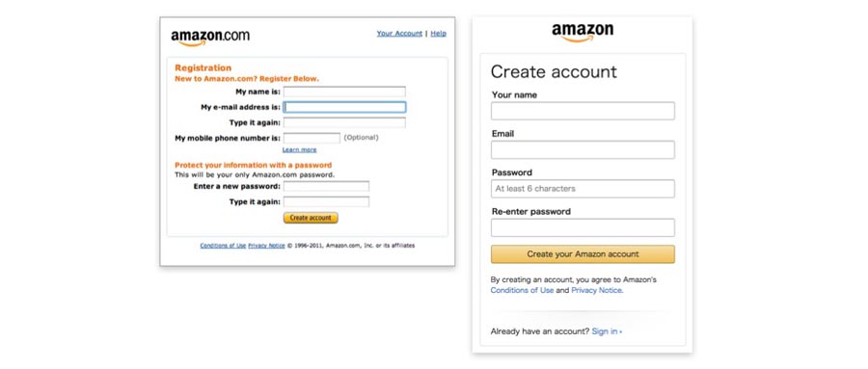Select the e-mail 'Type it again' field

(344, 122)
